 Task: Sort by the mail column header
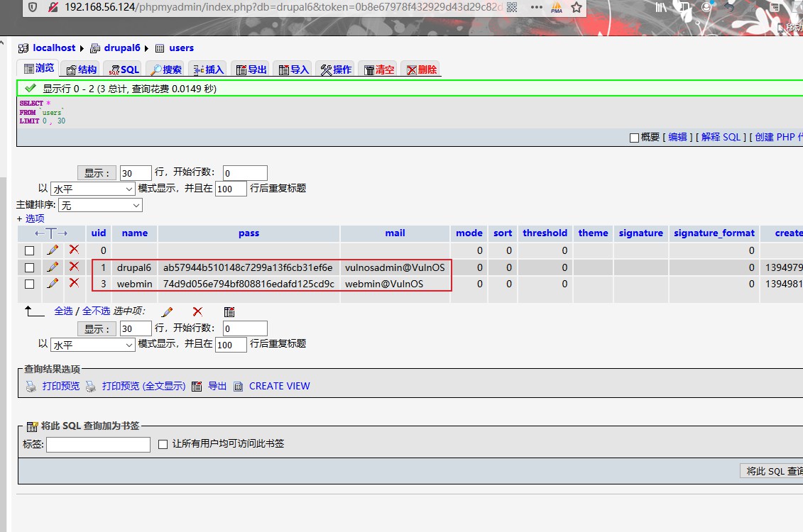pyautogui.click(x=395, y=233)
